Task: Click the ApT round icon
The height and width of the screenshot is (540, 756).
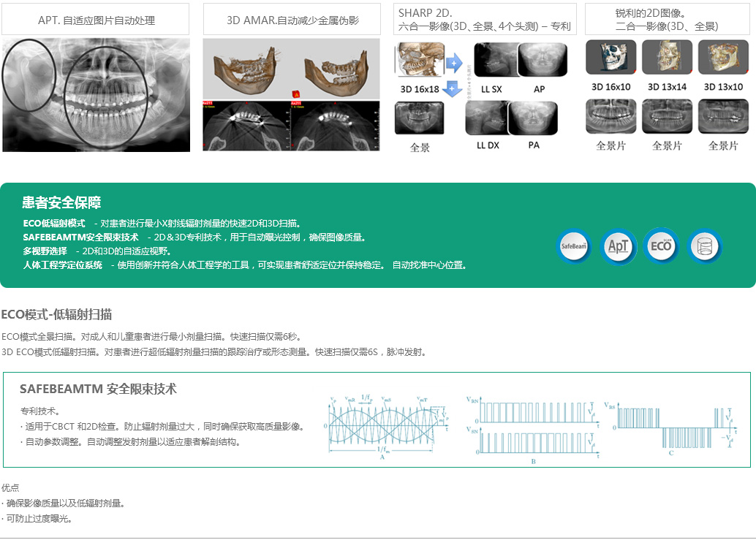Action: (618, 246)
